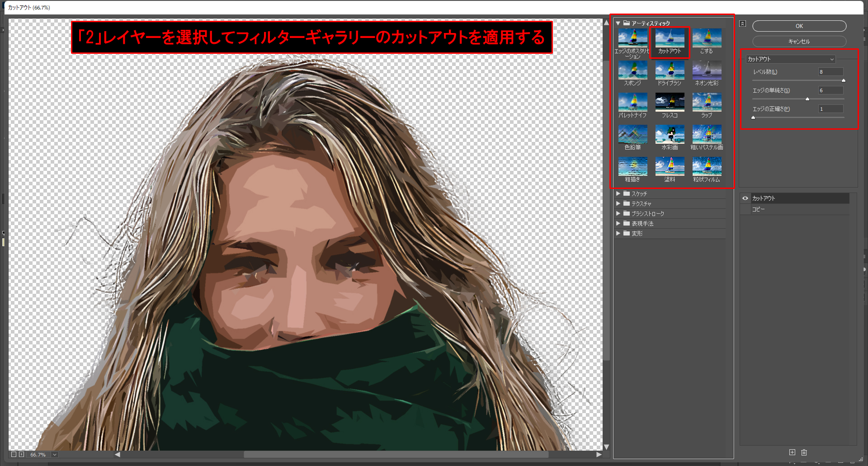The image size is (868, 466).
Task: Pick the ドライブラシ filter thumbnail
Action: click(x=670, y=71)
